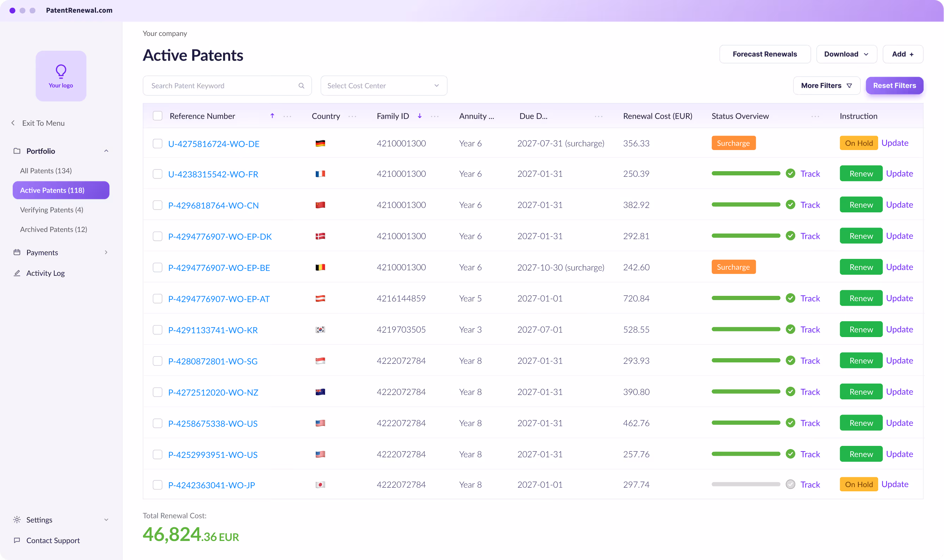Check the box for U-4238315542-WO-FR
This screenshot has height=560, width=944.
(x=158, y=174)
